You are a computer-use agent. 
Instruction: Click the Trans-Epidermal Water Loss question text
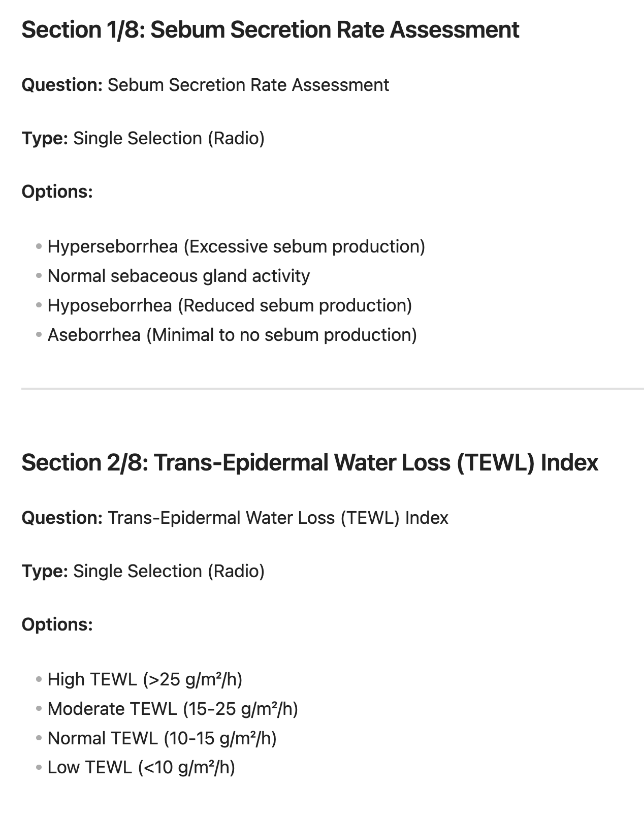[x=278, y=518]
